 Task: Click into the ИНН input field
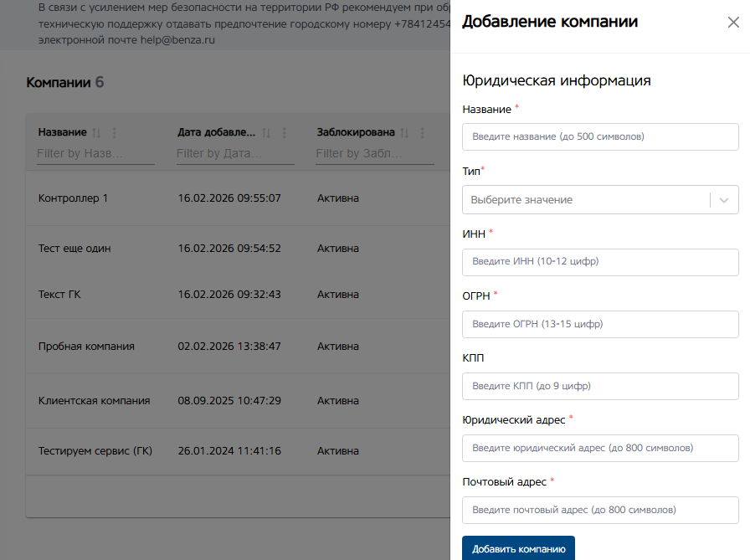click(x=600, y=262)
